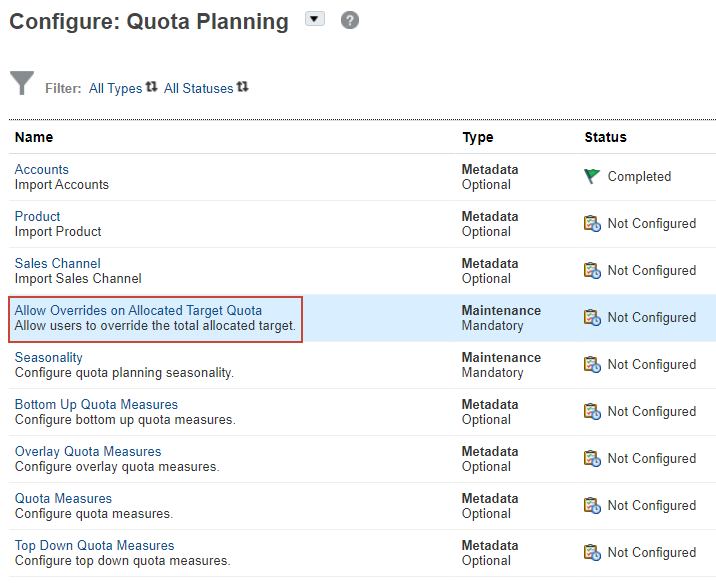Click the Completed status text for Accounts
716x583 pixels.
[639, 176]
